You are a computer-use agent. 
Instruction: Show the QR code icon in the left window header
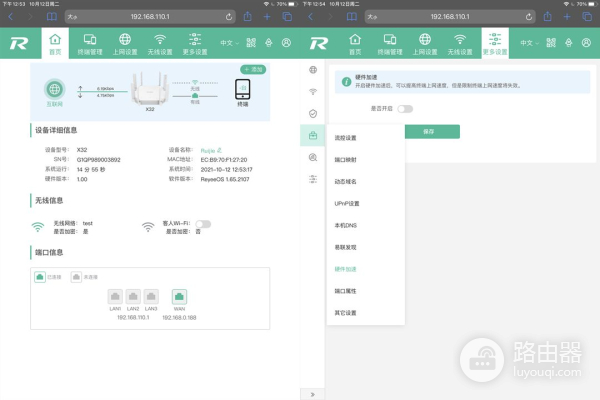tap(251, 43)
